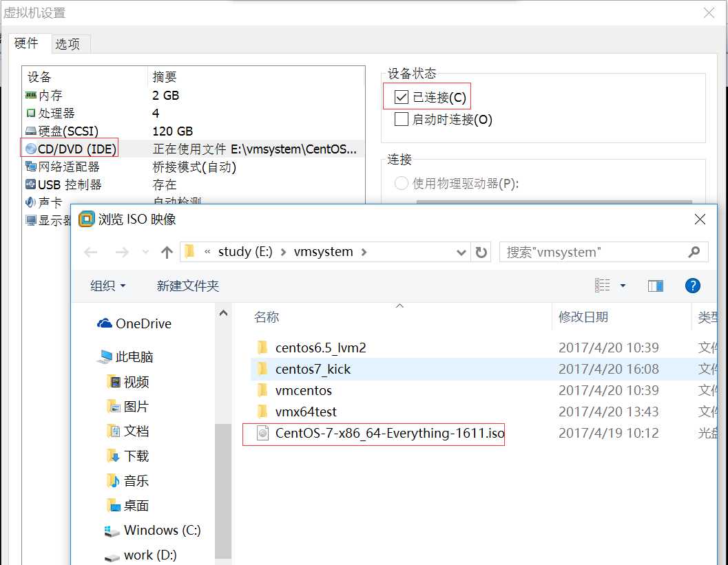Click the forward arrow in the browse dialog
Image resolution: width=728 pixels, height=565 pixels.
(122, 253)
